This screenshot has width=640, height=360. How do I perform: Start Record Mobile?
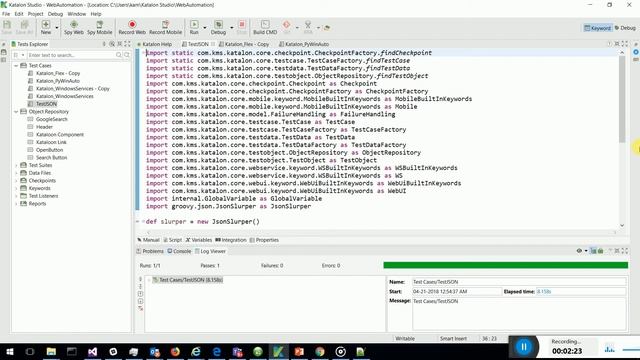165,27
